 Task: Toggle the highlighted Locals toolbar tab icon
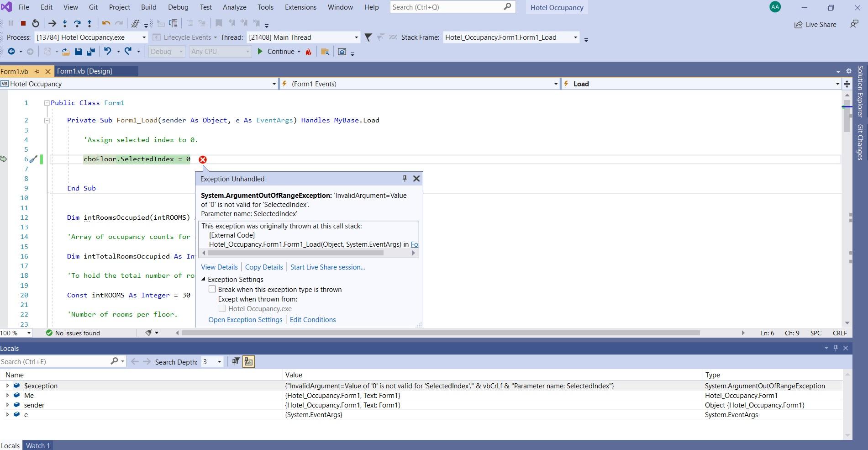pos(248,361)
